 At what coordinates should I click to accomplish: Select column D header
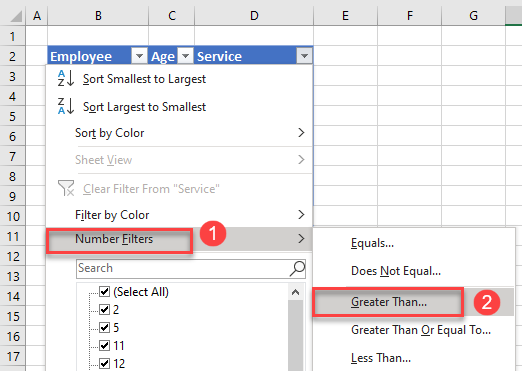(x=254, y=16)
